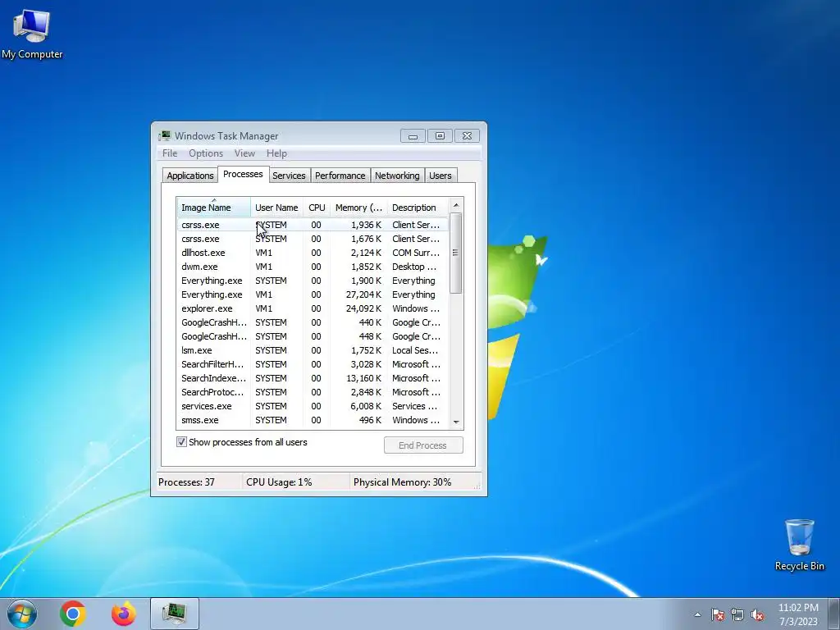The height and width of the screenshot is (630, 840).
Task: Select the Processes tab
Action: point(243,174)
